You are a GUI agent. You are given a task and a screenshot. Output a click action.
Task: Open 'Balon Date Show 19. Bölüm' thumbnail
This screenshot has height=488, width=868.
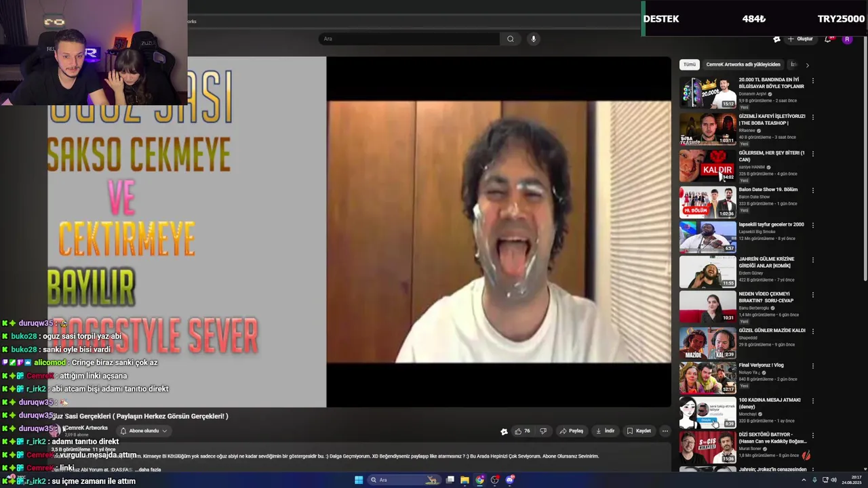tap(707, 203)
